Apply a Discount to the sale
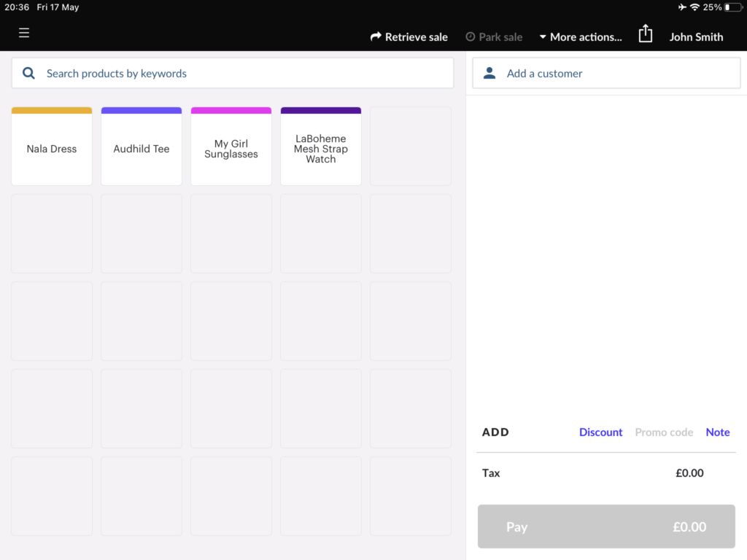This screenshot has height=560, width=747. tap(600, 432)
